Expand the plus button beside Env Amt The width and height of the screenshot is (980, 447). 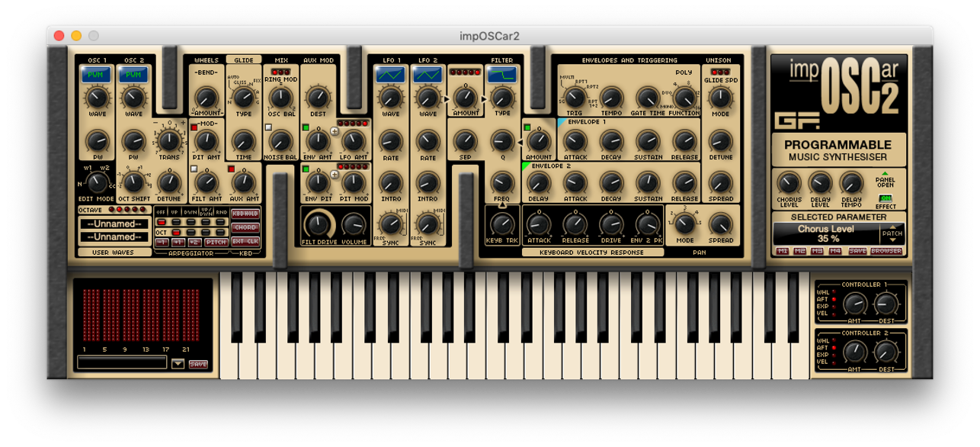334,131
